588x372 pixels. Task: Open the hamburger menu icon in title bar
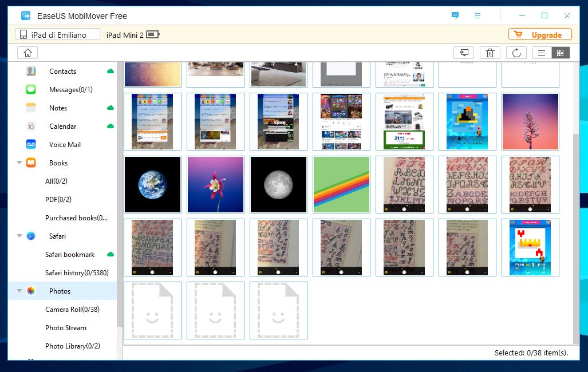477,16
